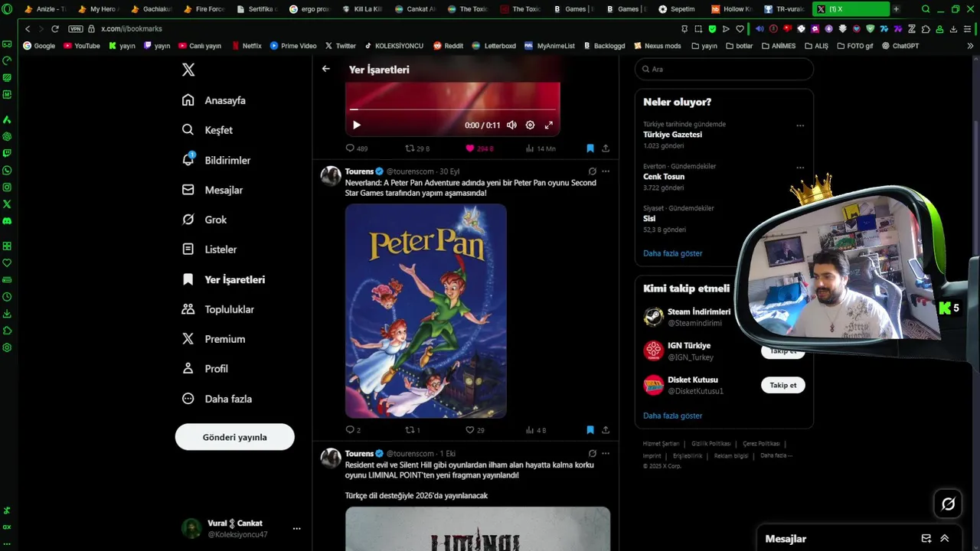Open Discord in Opera GX sidebar
Image resolution: width=980 pixels, height=551 pixels.
7,220
